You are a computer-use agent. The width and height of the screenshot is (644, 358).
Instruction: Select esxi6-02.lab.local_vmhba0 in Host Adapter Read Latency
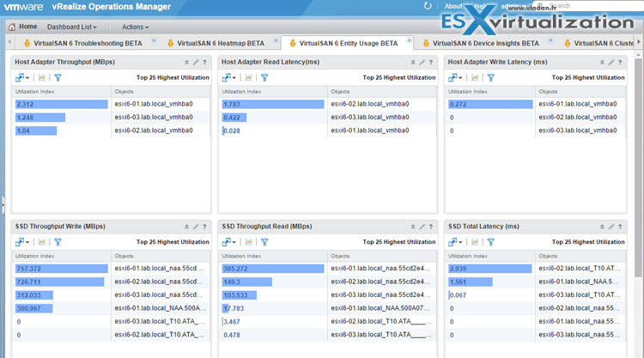point(370,104)
